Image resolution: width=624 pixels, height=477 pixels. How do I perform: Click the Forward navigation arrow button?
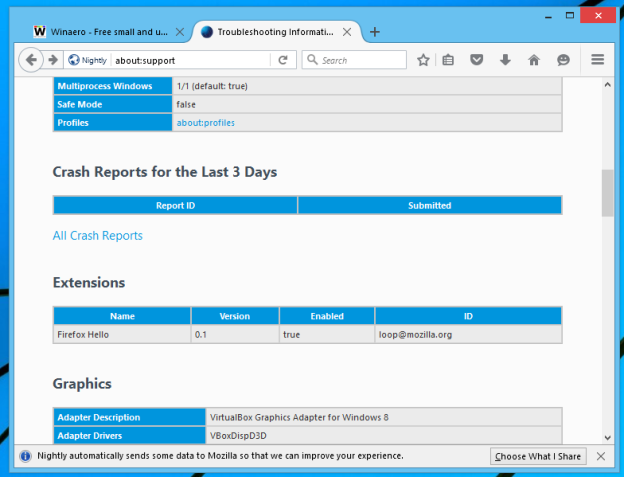[x=52, y=60]
